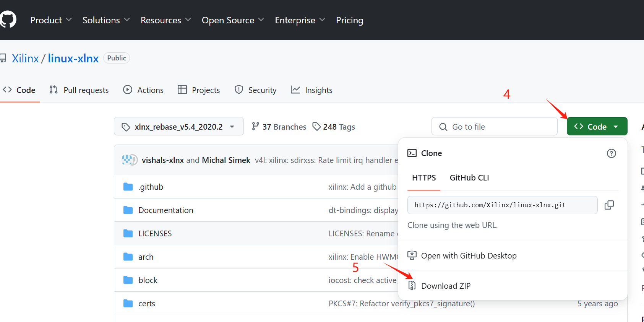The image size is (644, 322).
Task: View the Insights tab
Action: click(x=311, y=90)
